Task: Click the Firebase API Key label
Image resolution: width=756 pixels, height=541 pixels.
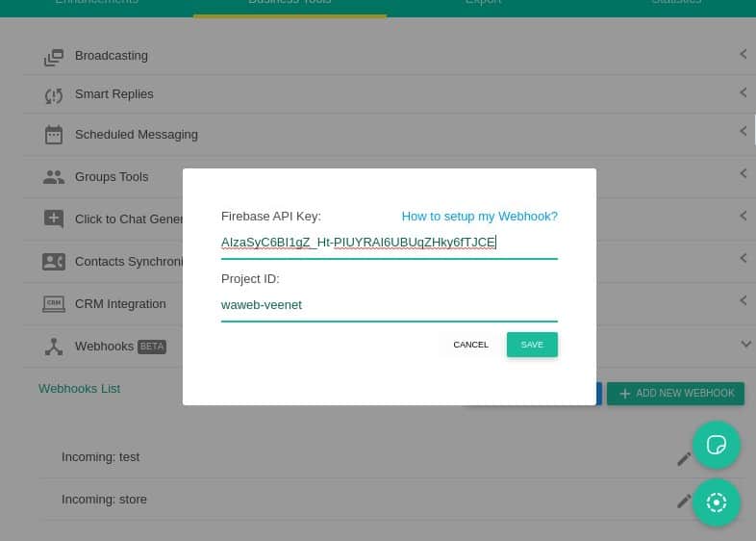Action: 271,217
